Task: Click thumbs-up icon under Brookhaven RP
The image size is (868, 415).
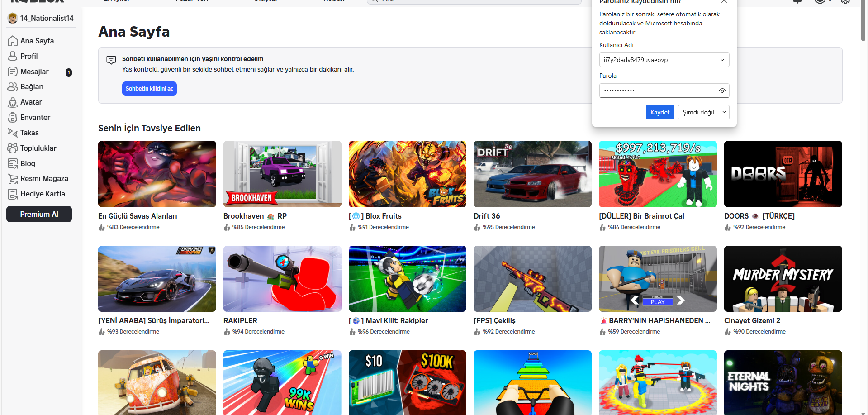Action: pos(227,227)
